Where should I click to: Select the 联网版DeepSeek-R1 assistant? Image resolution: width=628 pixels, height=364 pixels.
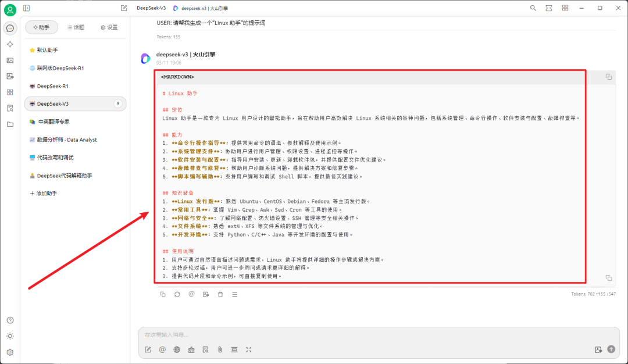75,68
